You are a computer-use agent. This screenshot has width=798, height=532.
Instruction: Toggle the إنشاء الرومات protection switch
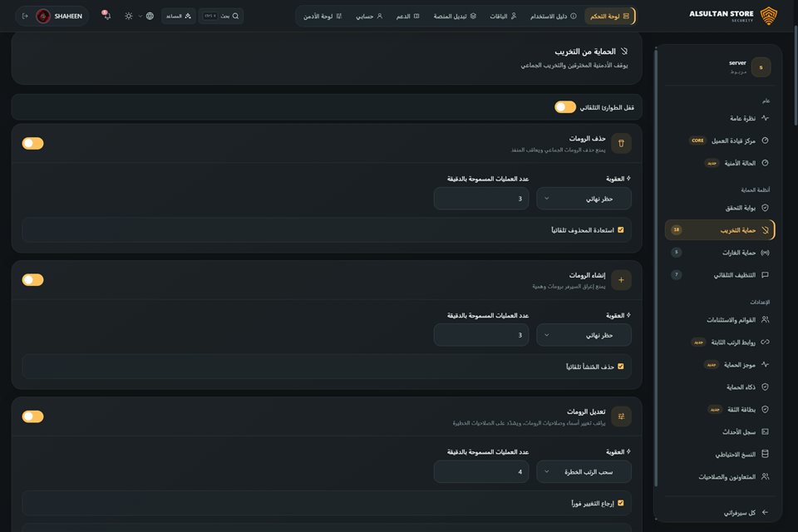32,280
